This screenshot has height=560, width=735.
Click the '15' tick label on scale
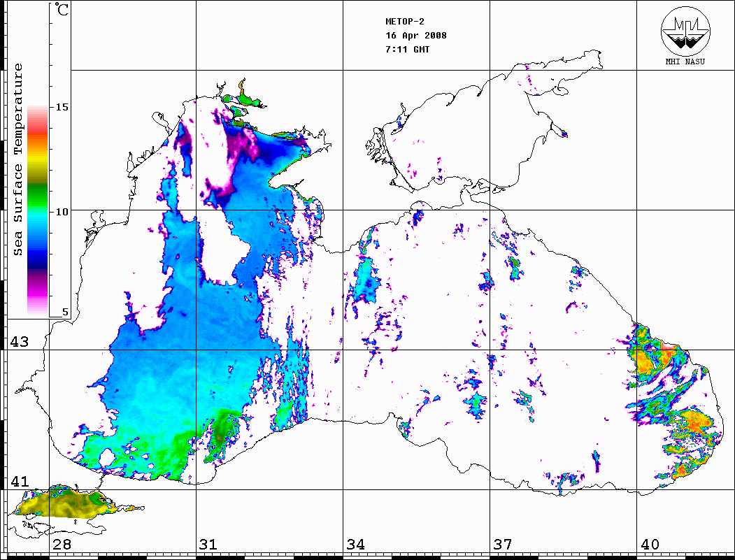[x=62, y=107]
